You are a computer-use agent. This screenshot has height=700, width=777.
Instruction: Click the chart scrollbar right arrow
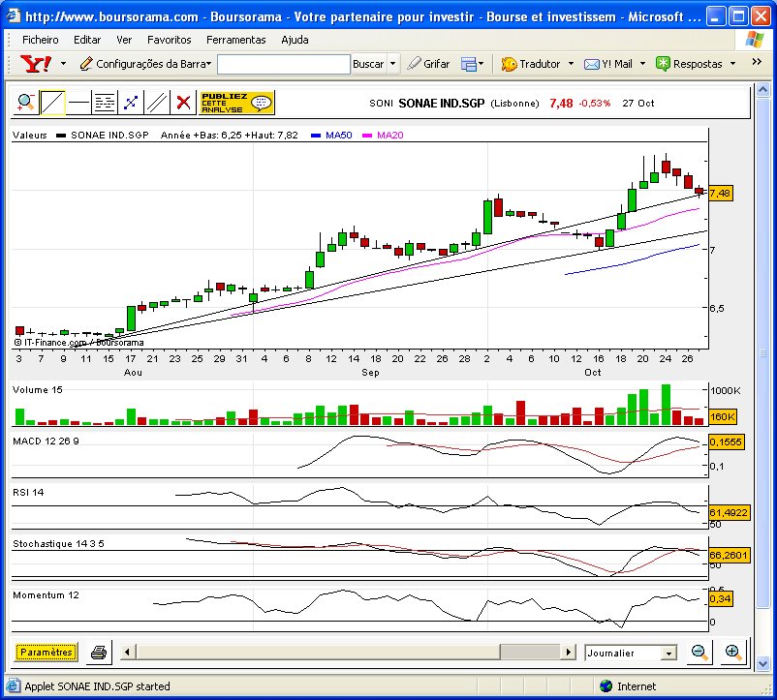point(568,652)
